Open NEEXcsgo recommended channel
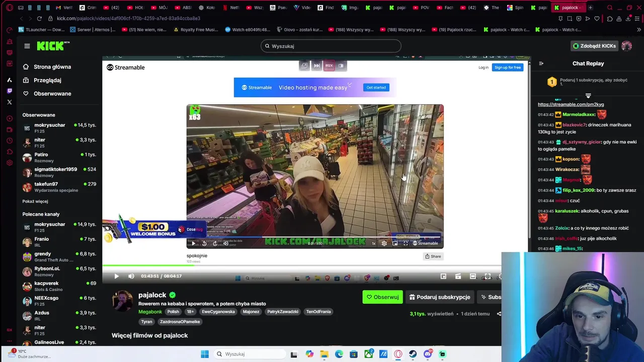Image resolution: width=644 pixels, height=362 pixels. 59,301
